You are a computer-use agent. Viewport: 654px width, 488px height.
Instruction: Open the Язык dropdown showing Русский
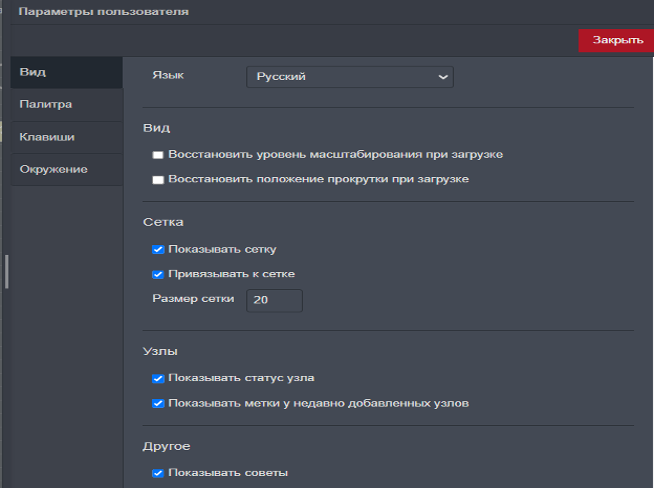click(x=349, y=77)
